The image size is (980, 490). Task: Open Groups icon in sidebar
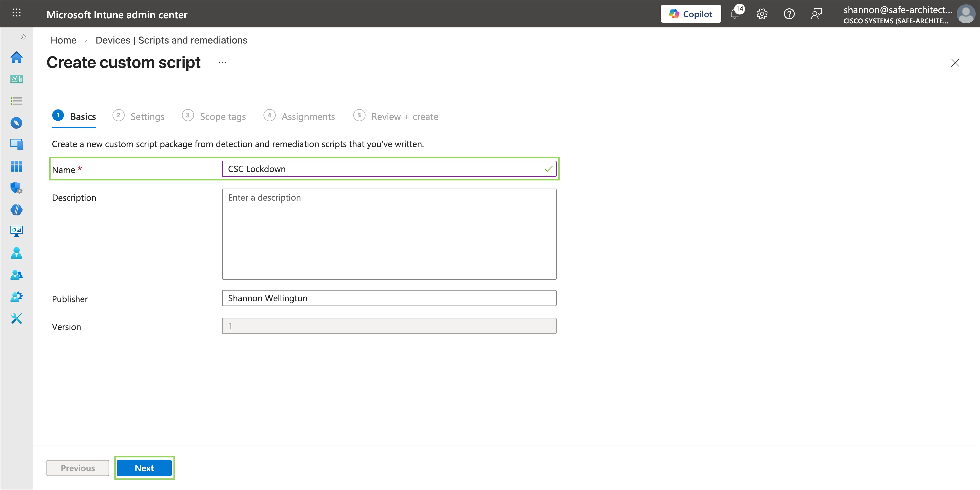pyautogui.click(x=16, y=275)
